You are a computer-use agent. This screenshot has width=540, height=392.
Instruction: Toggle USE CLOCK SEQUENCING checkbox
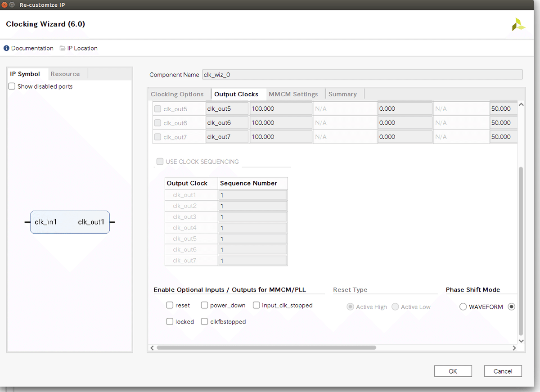tap(160, 162)
